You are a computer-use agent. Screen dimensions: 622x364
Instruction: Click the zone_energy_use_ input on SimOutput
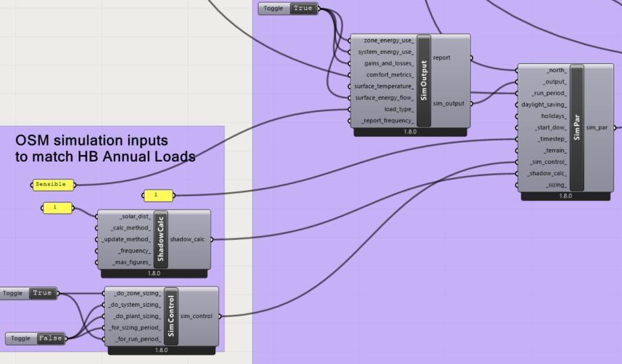point(389,40)
